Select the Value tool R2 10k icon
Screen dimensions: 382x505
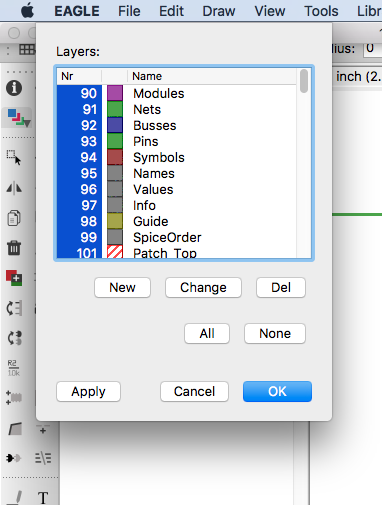coord(13,368)
